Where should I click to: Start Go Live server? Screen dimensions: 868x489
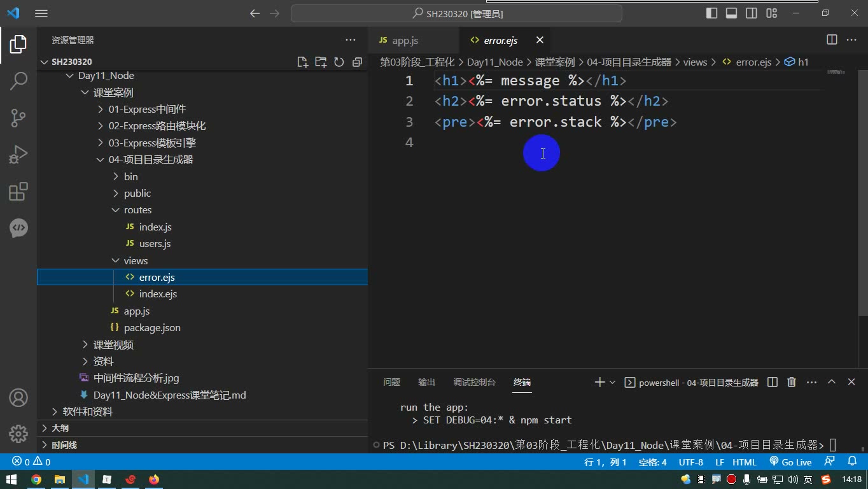point(790,462)
